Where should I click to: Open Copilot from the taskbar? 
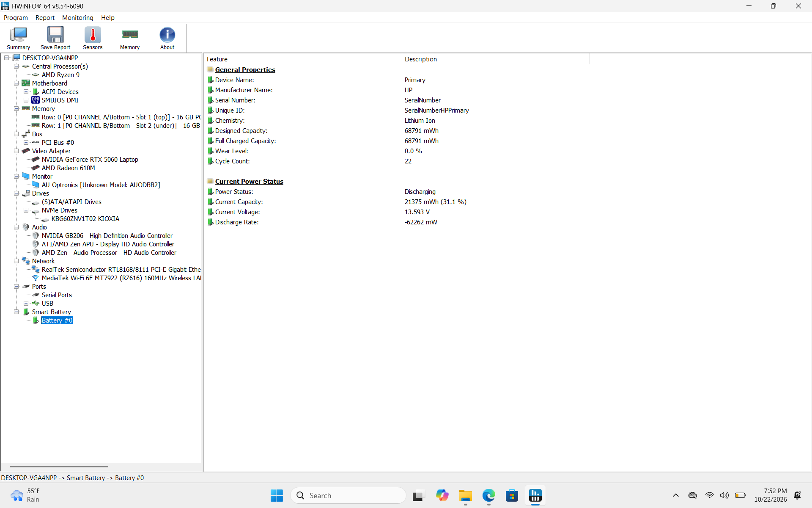[x=442, y=495]
